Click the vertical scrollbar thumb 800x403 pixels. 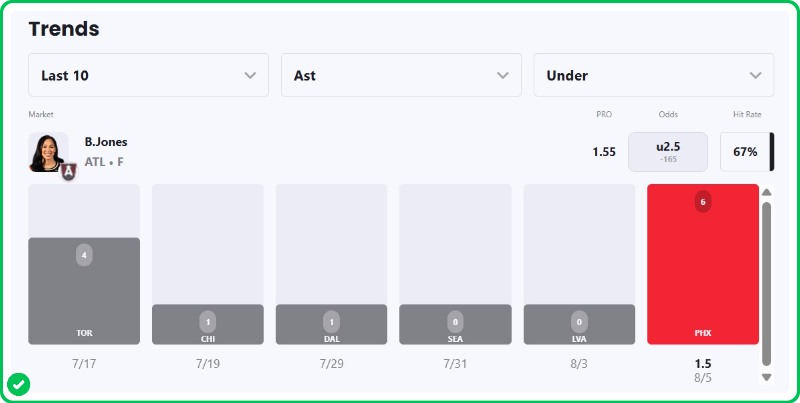[x=766, y=284]
